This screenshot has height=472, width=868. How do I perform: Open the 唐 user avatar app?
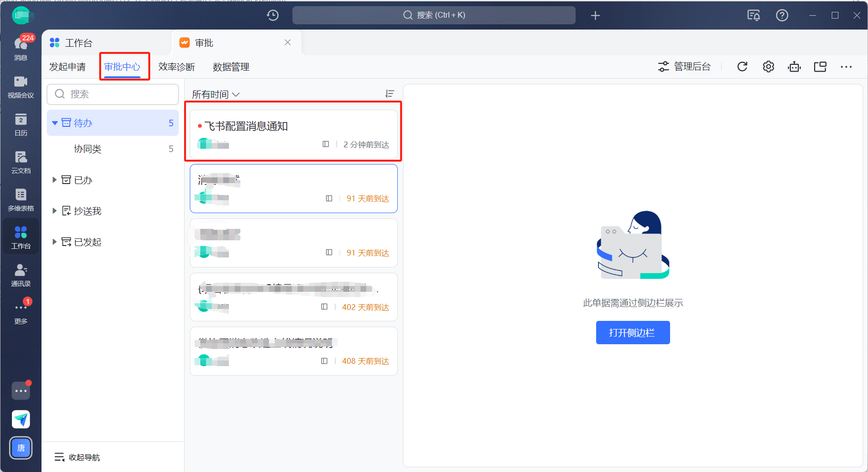[x=21, y=448]
